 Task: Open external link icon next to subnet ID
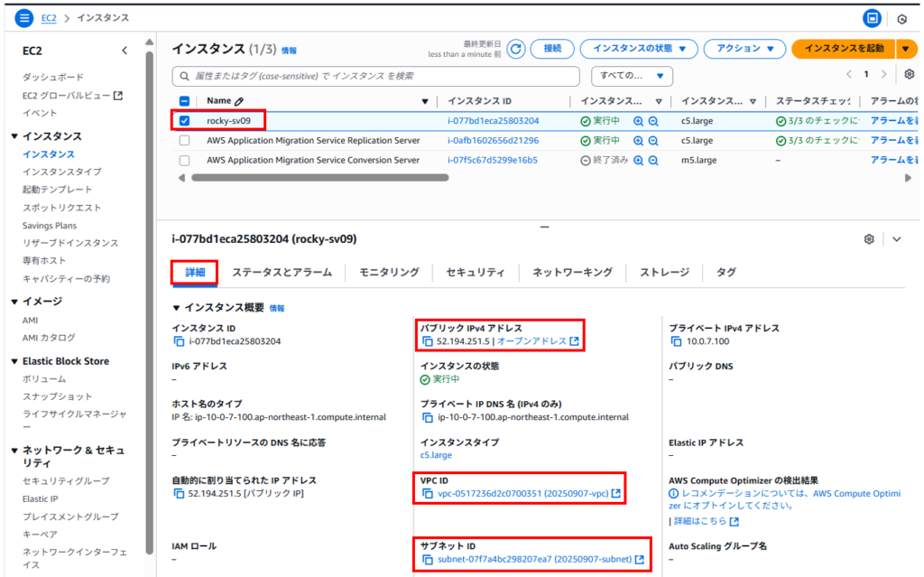click(x=640, y=559)
